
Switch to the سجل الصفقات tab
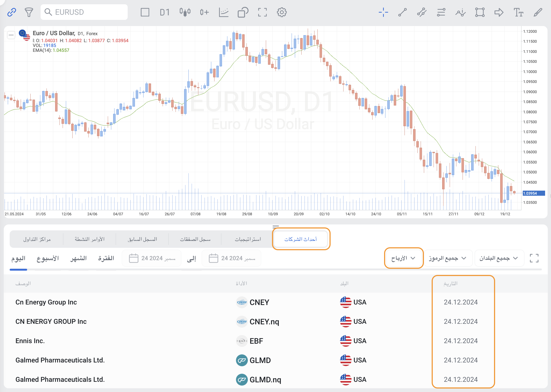(195, 239)
